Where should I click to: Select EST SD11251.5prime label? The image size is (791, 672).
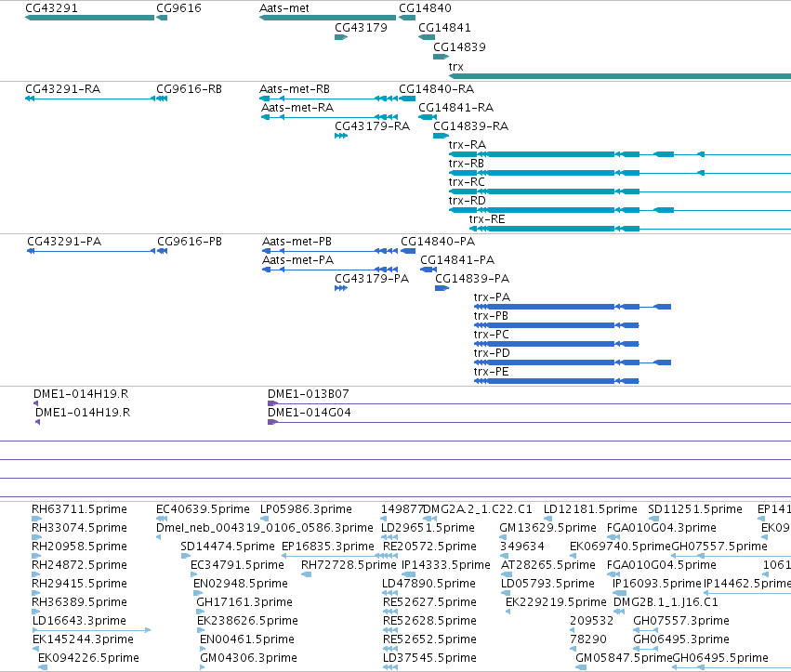coord(695,509)
